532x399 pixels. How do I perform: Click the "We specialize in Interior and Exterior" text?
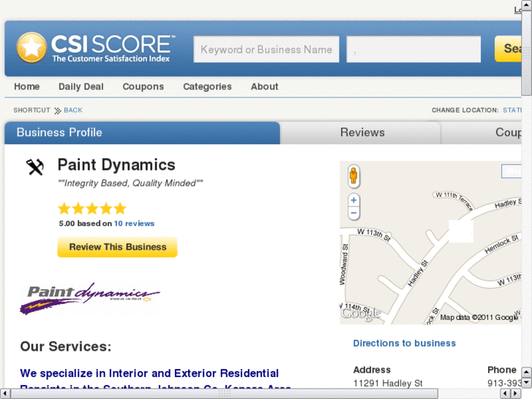click(x=149, y=373)
